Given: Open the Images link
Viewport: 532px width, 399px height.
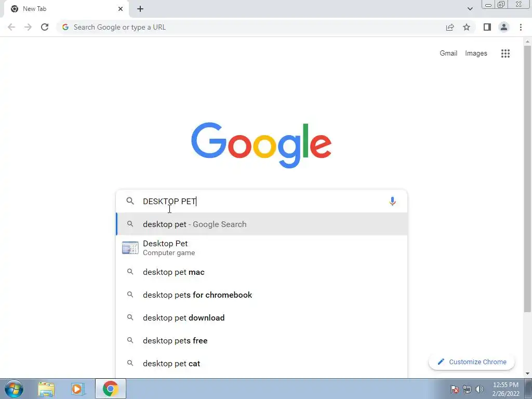Looking at the screenshot, I should coord(476,54).
